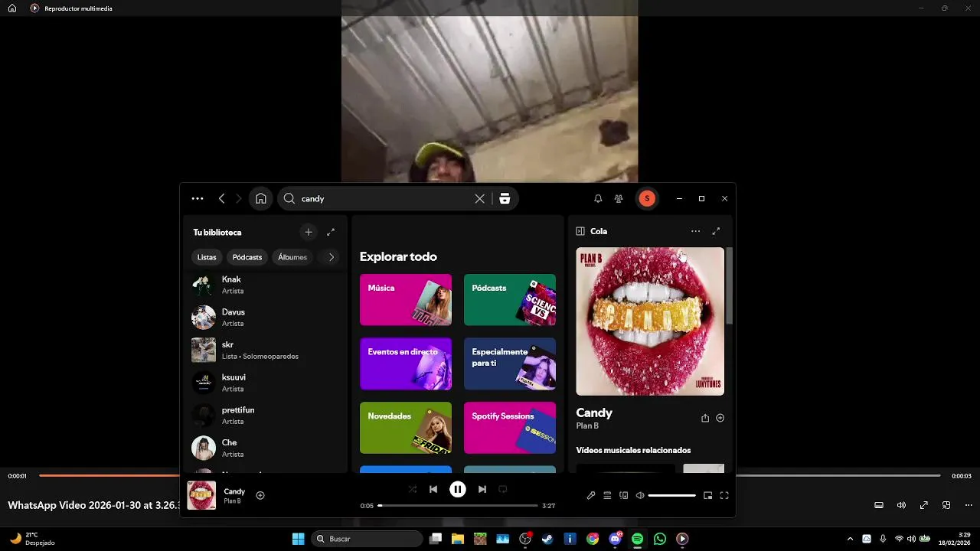Enter fullscreen in media player window

(924, 505)
